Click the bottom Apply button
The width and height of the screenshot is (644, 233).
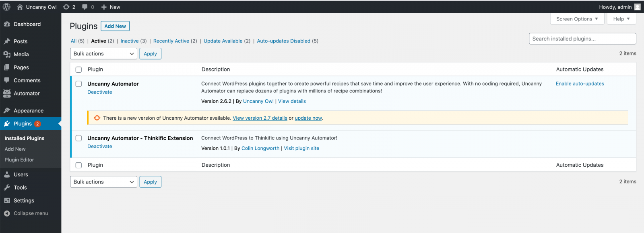[x=151, y=182]
